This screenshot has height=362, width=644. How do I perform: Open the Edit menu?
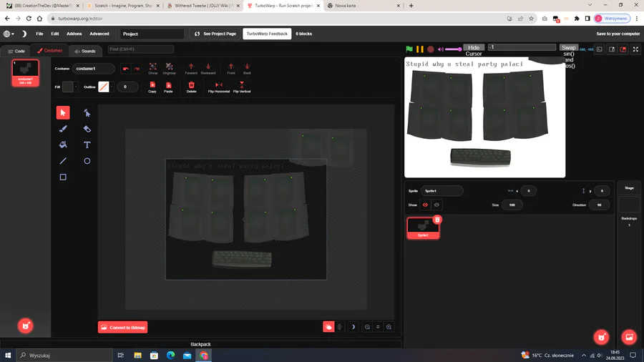[x=55, y=34]
